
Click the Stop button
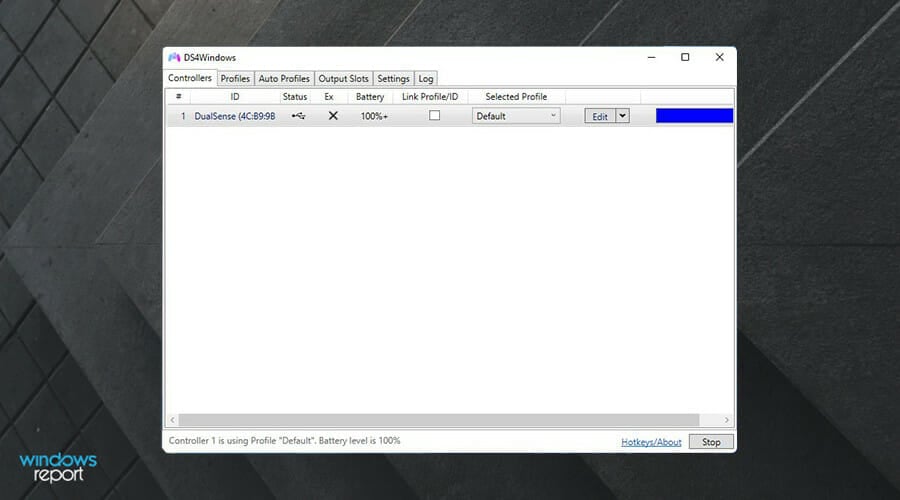(711, 442)
